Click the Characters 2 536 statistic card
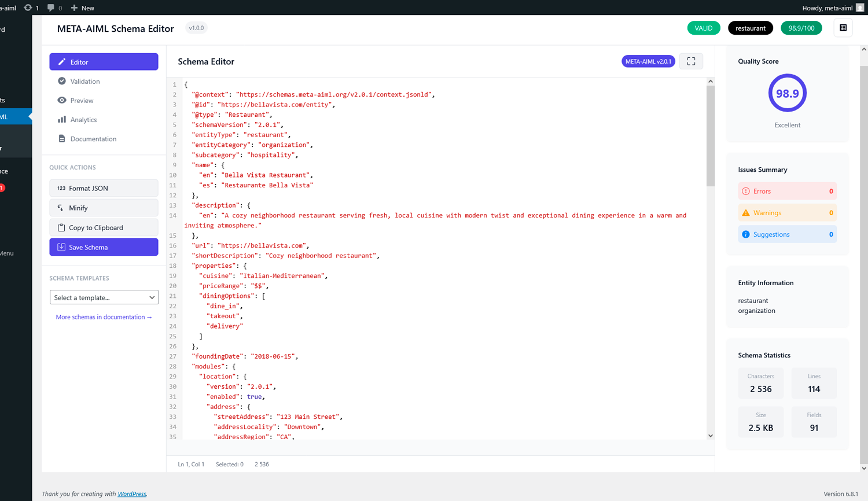Image resolution: width=868 pixels, height=501 pixels. [x=761, y=384]
